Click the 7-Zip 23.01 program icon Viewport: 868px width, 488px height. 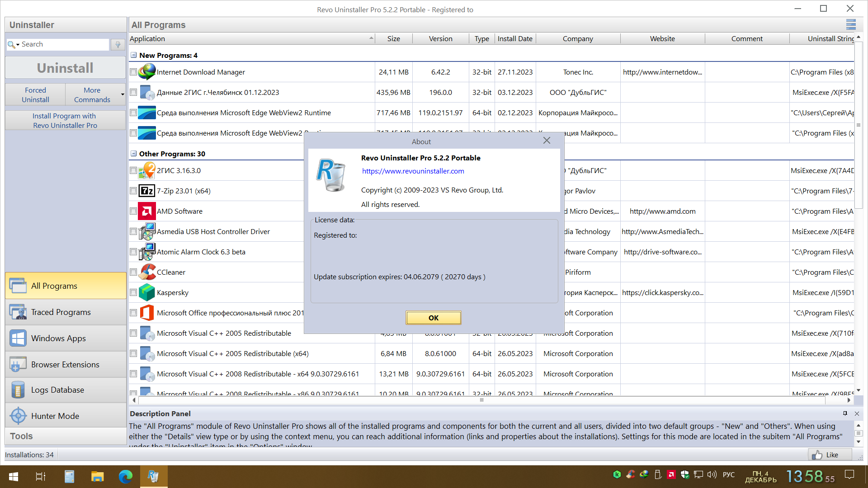pos(147,191)
